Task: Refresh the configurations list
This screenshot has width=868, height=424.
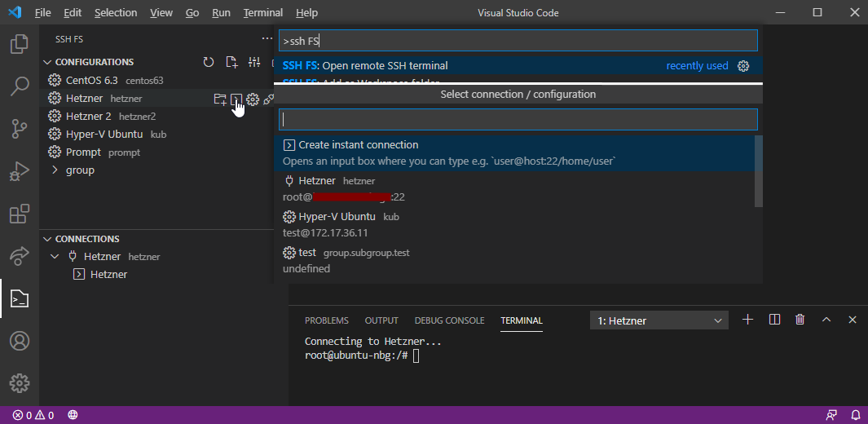Action: click(208, 62)
